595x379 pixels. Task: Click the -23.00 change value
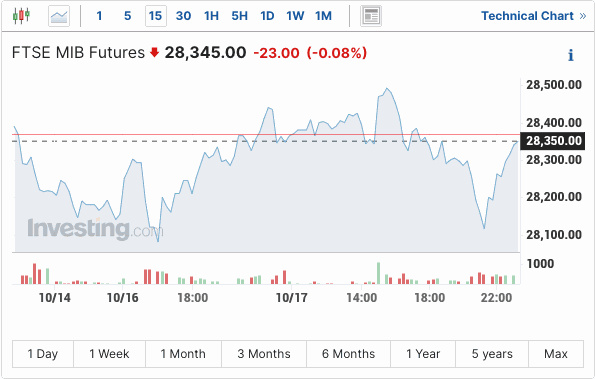pyautogui.click(x=276, y=53)
